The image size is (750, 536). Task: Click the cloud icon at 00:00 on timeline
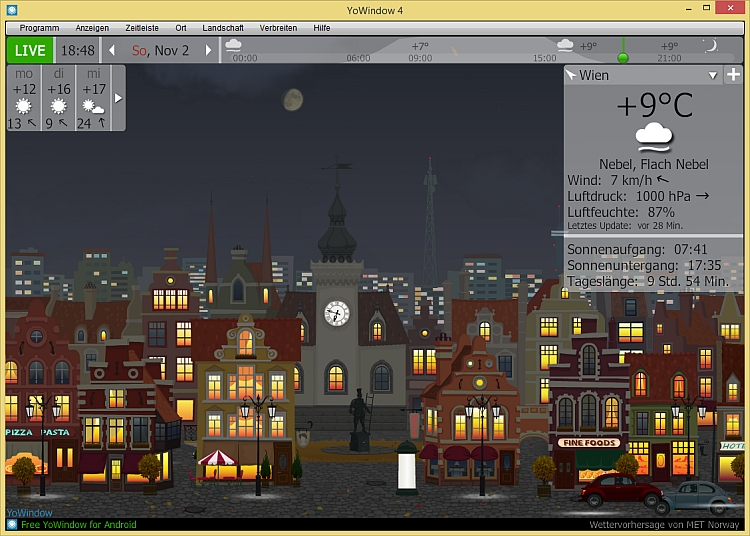pyautogui.click(x=233, y=45)
